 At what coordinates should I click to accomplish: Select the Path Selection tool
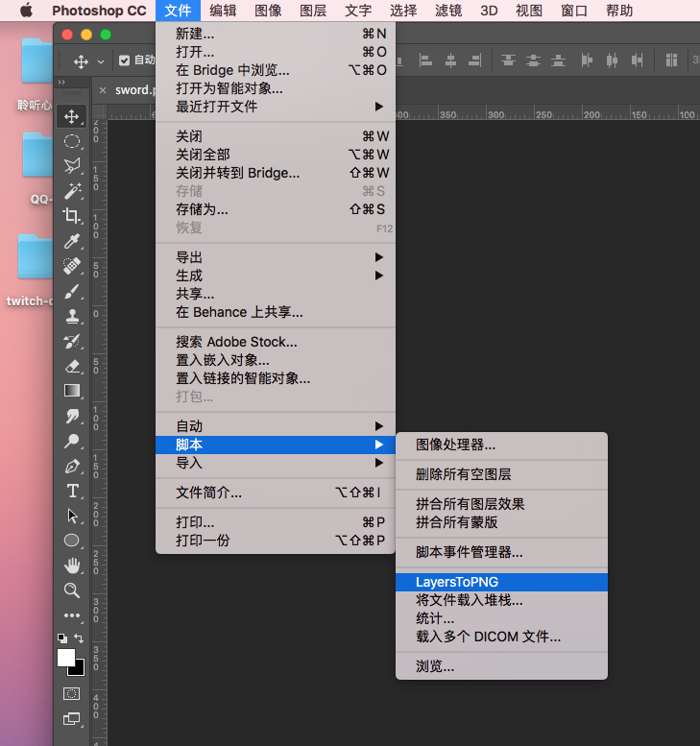[x=72, y=516]
